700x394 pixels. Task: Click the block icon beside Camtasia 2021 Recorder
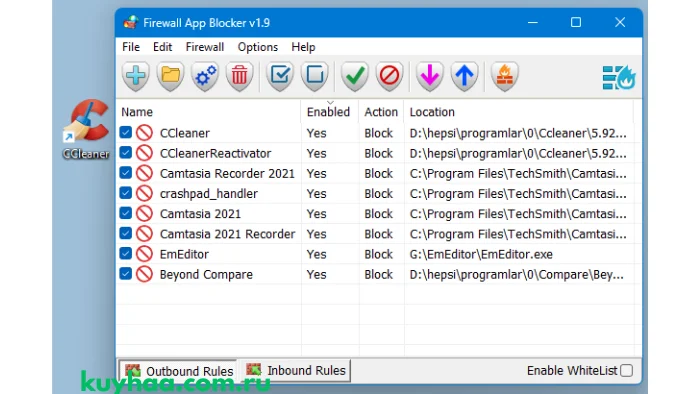144,233
